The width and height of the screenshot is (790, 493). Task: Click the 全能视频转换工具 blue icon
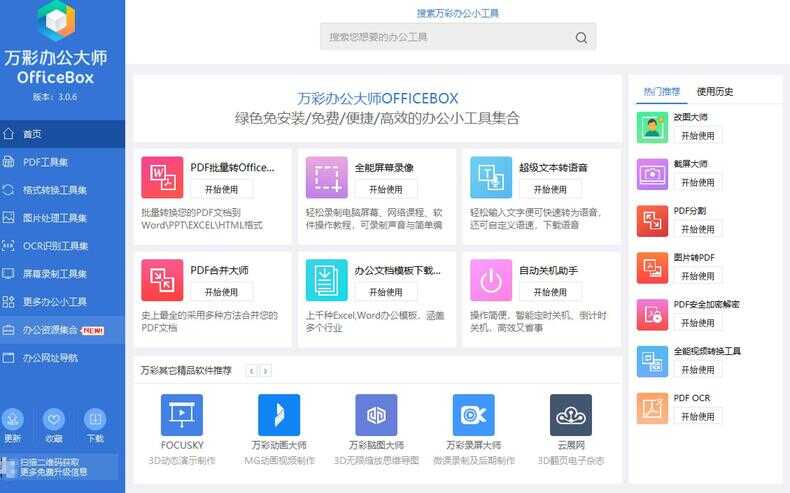(x=652, y=362)
